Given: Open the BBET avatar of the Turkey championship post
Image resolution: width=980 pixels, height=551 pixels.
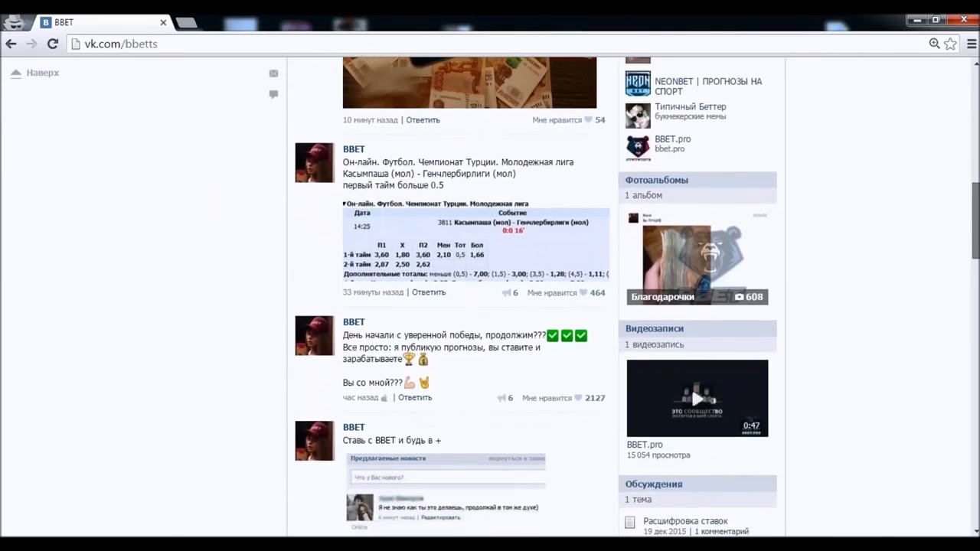Looking at the screenshot, I should pos(315,162).
